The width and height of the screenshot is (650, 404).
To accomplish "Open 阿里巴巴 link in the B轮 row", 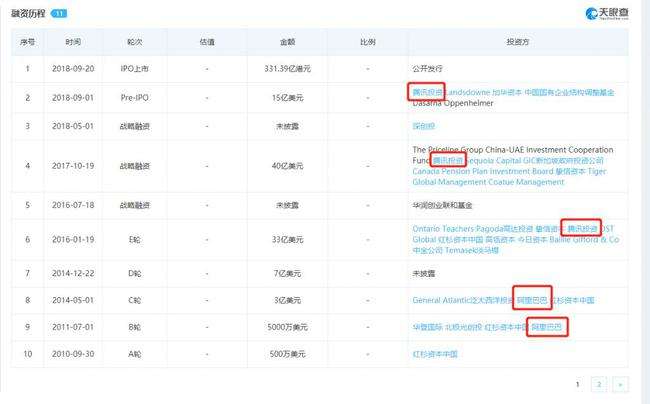I will (547, 327).
